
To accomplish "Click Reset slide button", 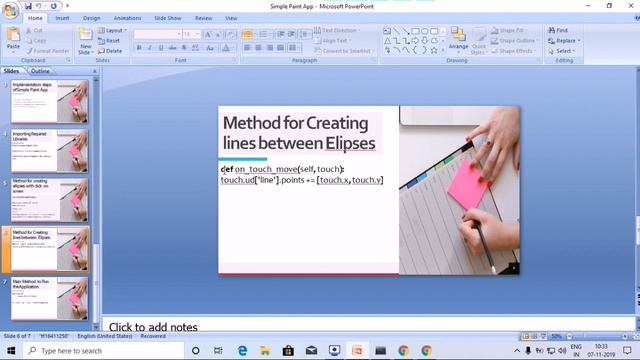I will coord(109,41).
